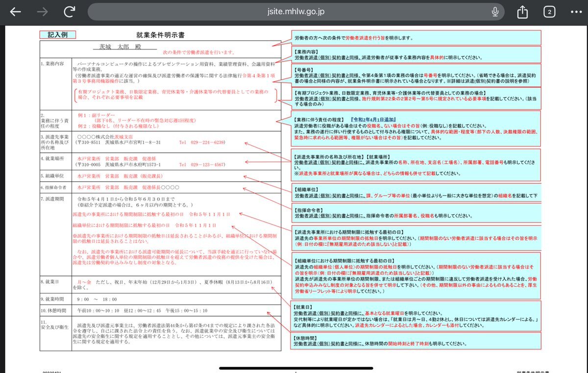Click phone number 029－123－4567
Image resolution: width=588 pixels, height=373 pixels.
[208, 165]
